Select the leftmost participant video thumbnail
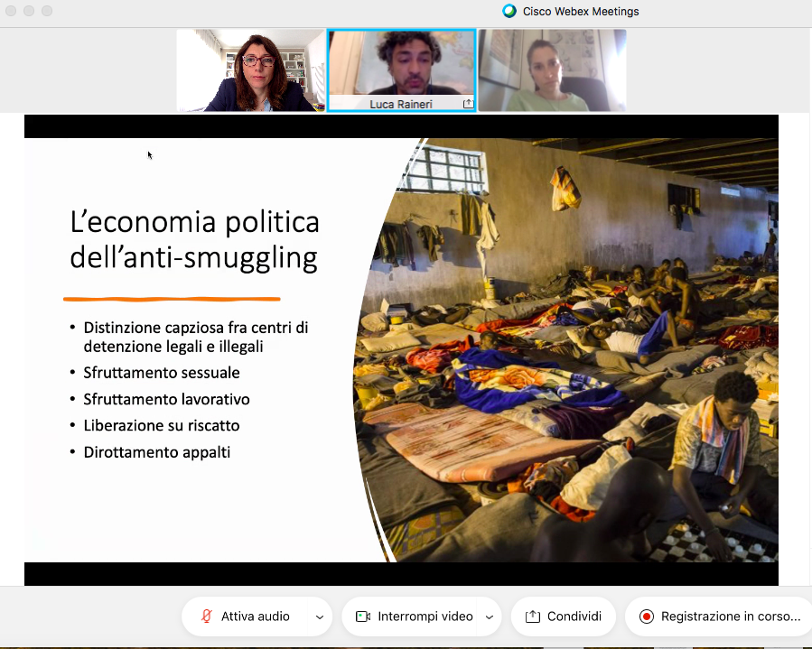 click(x=250, y=70)
